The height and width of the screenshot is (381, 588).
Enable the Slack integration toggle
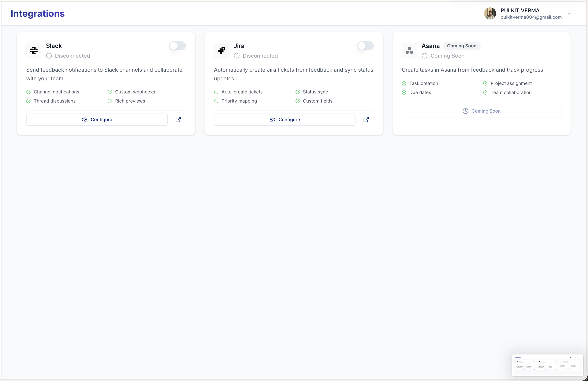(177, 46)
